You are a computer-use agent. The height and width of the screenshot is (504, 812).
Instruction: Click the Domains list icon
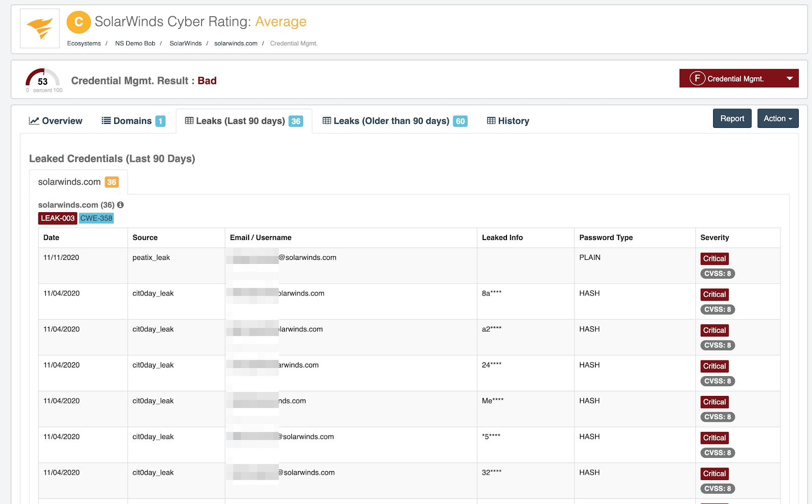pos(106,121)
